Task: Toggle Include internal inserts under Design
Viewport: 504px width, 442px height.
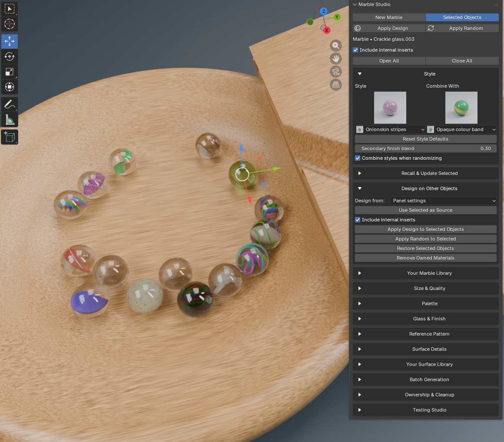Action: [x=358, y=220]
